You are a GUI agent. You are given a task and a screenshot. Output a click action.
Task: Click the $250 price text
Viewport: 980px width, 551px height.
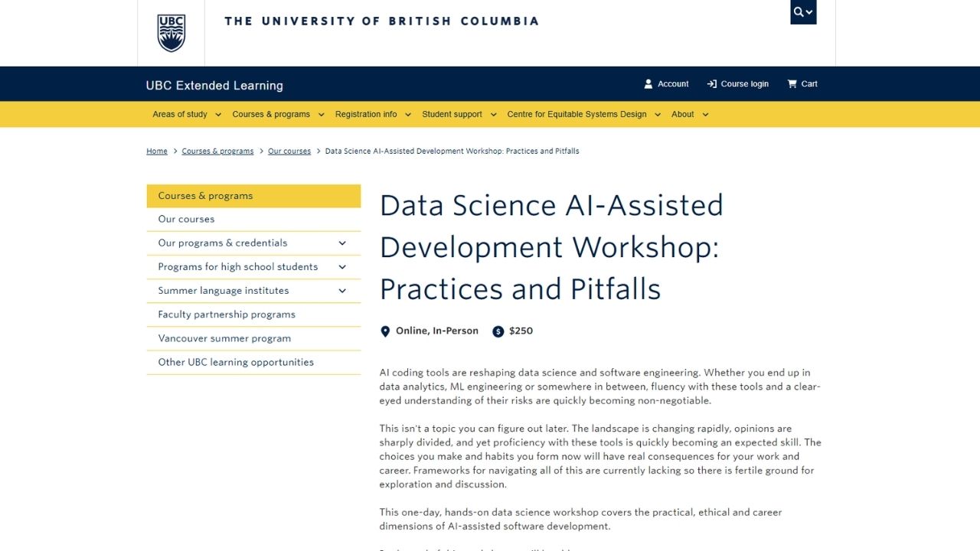521,331
